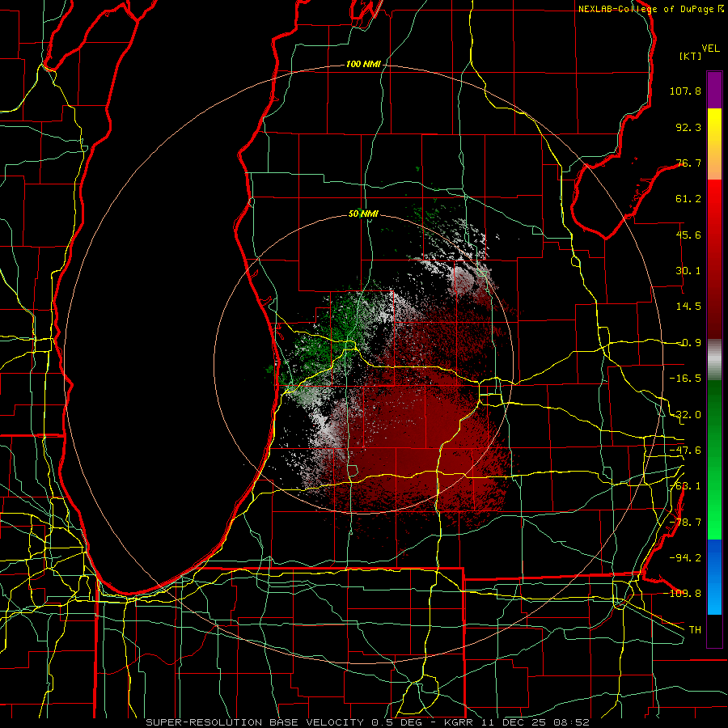Screen dimensions: 728x728
Task: Select the 45.6 legend value
Action: click(688, 235)
